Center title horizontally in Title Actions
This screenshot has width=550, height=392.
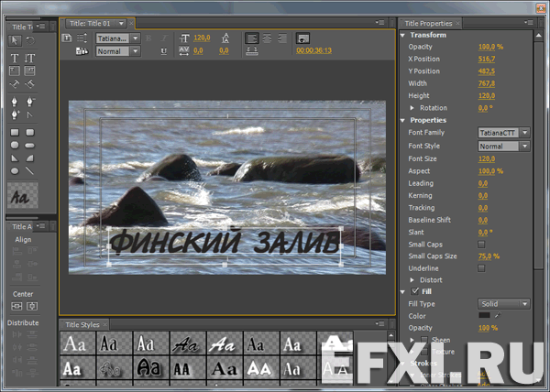click(x=16, y=306)
